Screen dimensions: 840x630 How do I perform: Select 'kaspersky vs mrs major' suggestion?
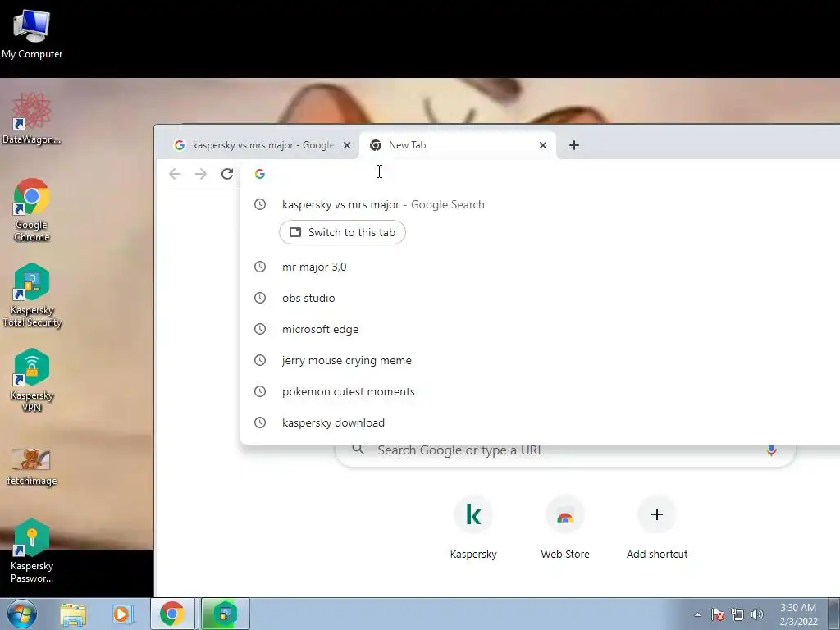[x=540, y=204]
